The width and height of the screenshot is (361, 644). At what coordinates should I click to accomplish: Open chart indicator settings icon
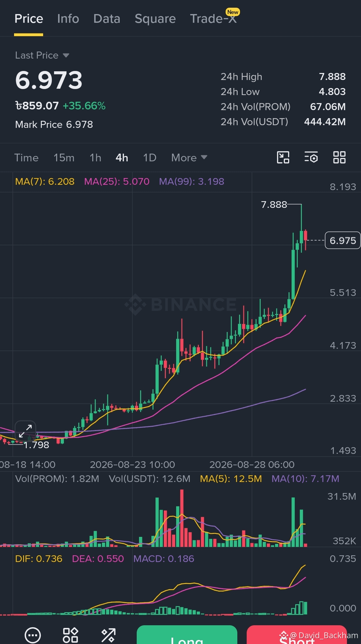coord(311,157)
